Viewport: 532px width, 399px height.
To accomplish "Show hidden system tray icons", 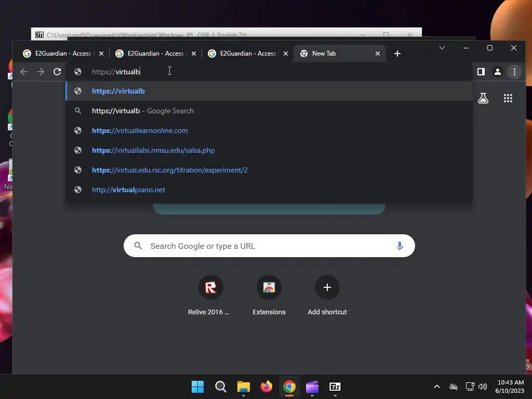I will 437,387.
